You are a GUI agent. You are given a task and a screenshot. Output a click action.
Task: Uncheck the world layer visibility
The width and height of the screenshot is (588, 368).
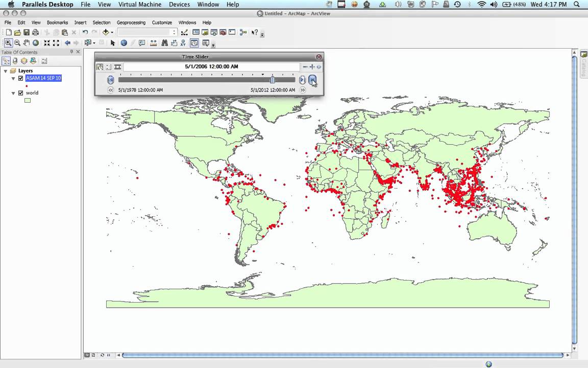(x=20, y=93)
